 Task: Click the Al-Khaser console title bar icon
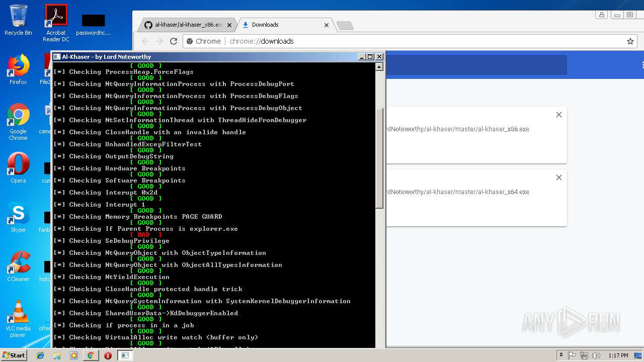(x=57, y=57)
